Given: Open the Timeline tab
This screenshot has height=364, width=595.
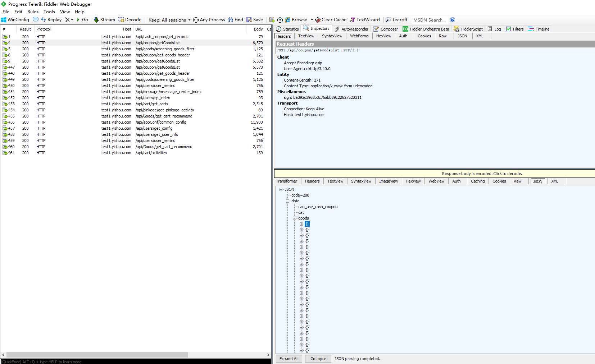Looking at the screenshot, I should [x=539, y=29].
